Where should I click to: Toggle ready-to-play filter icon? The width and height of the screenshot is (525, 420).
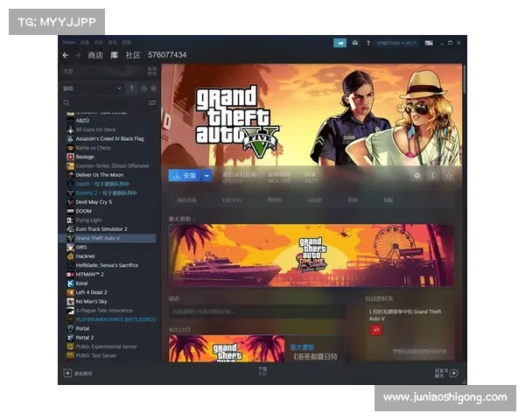154,88
